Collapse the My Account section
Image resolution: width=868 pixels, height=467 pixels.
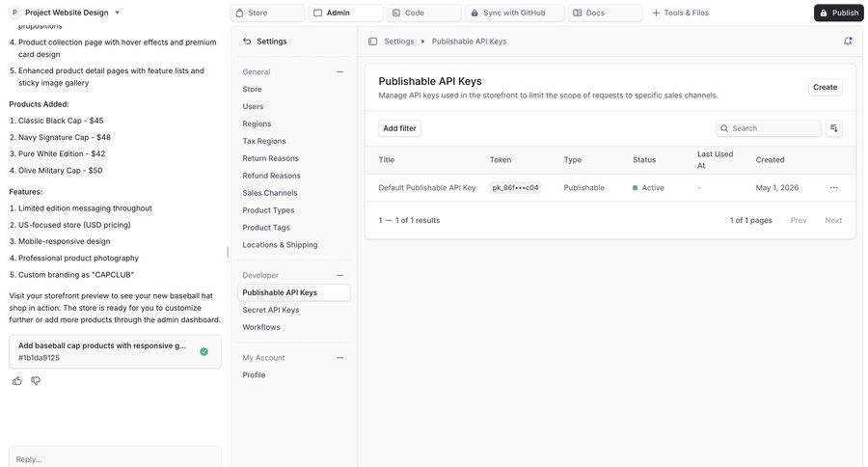pyautogui.click(x=339, y=357)
